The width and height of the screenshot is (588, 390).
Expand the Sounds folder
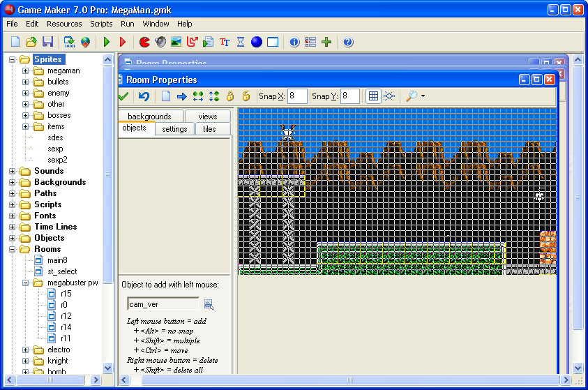(x=12, y=172)
